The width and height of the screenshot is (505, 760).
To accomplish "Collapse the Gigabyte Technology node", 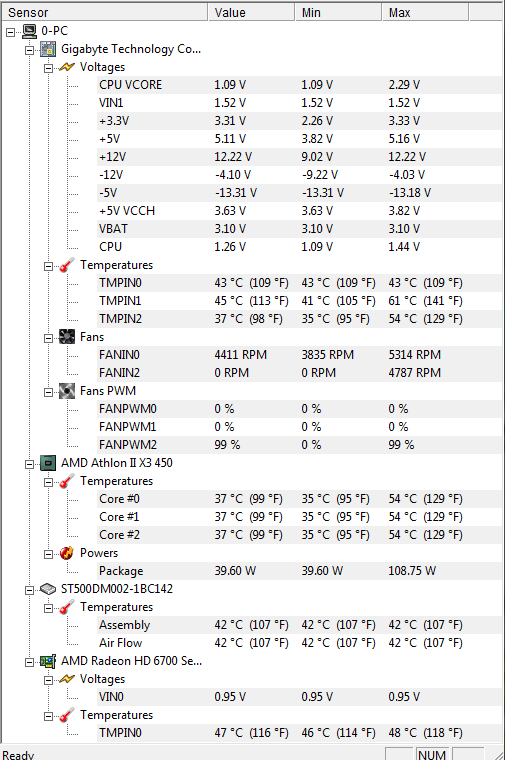I will (30, 50).
